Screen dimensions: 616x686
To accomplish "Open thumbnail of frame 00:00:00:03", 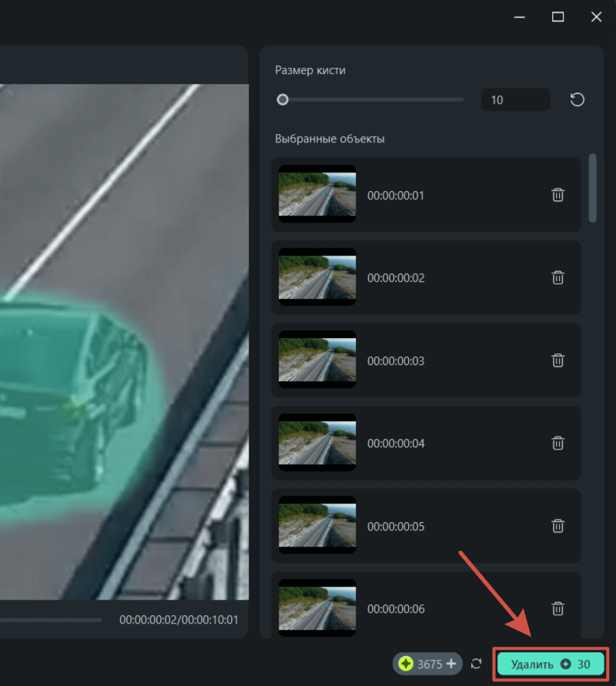I will (x=317, y=360).
